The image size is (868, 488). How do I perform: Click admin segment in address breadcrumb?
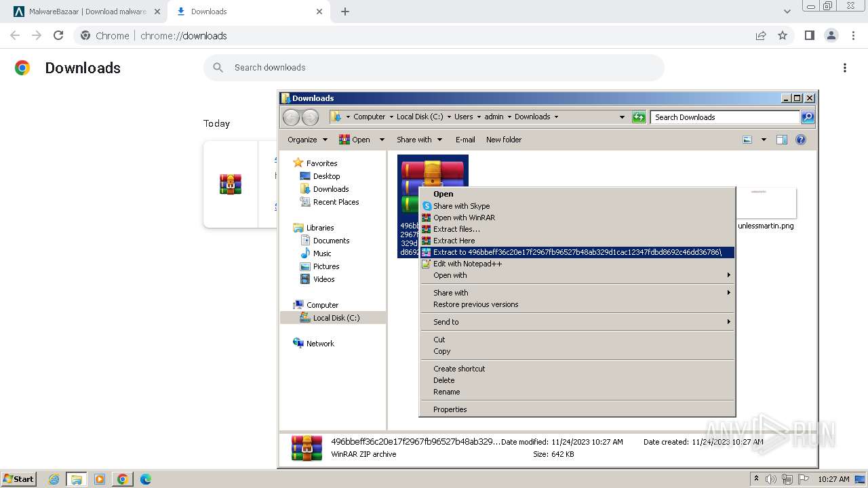click(494, 117)
